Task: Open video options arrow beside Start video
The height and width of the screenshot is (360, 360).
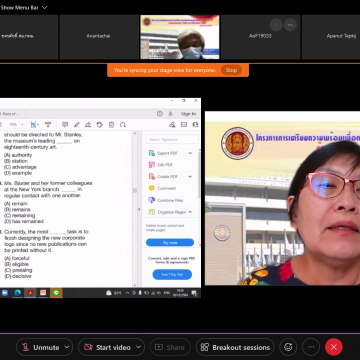Action: 139,347
